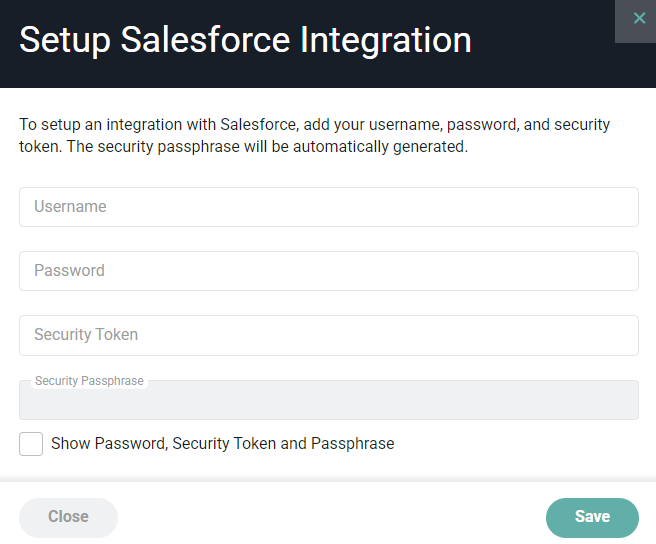Enable the Show Password checkbox

[31, 444]
